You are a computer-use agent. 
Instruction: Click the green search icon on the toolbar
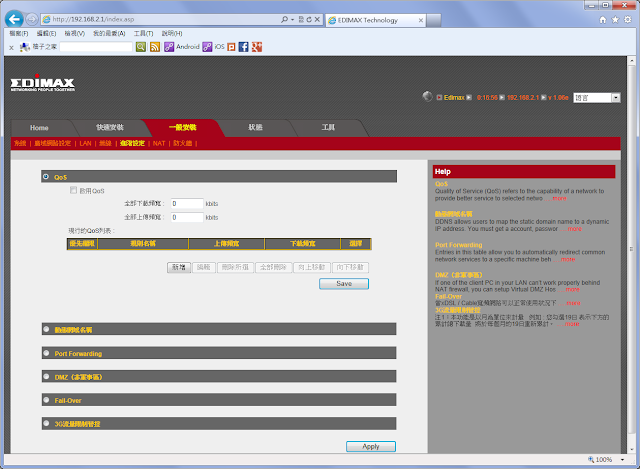[x=141, y=47]
